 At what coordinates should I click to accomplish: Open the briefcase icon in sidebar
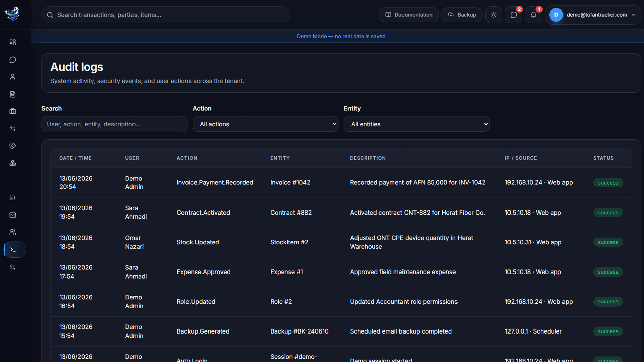[13, 111]
